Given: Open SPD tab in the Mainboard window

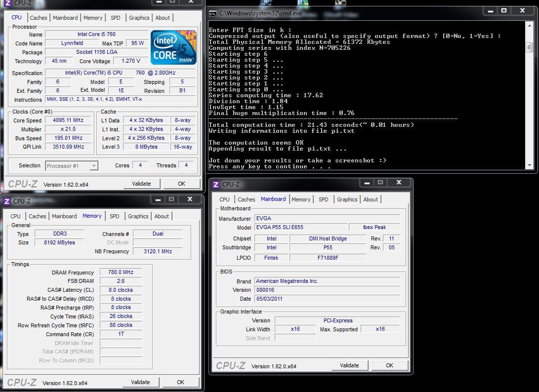Looking at the screenshot, I should pos(324,199).
